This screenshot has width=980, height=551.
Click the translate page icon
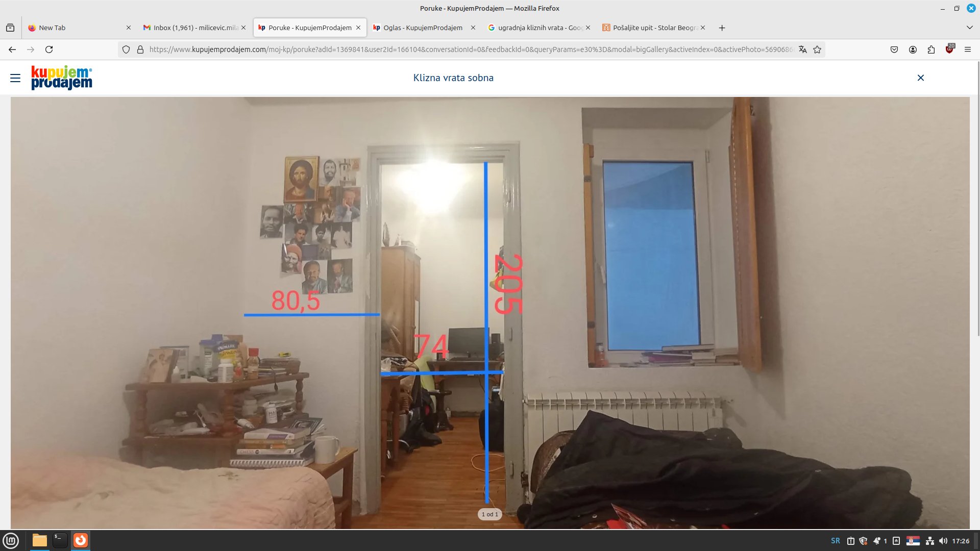(803, 49)
